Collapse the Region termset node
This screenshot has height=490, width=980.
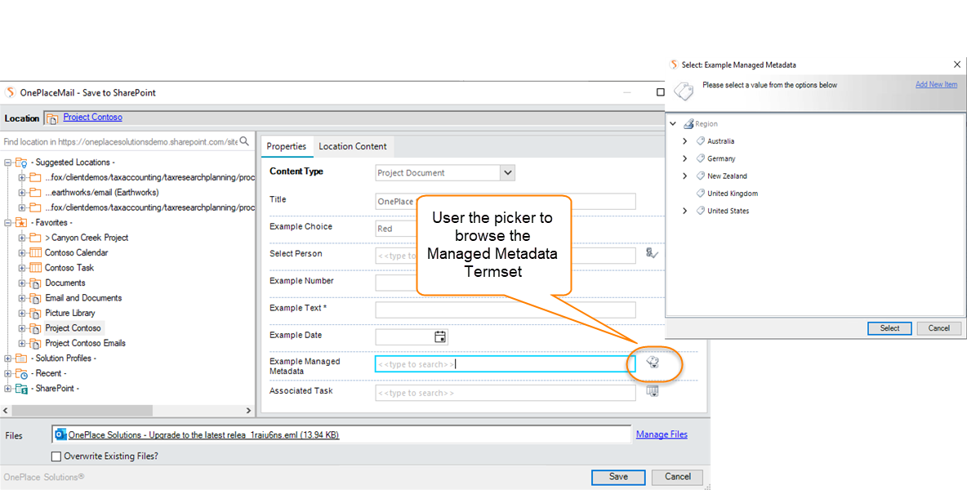pyautogui.click(x=673, y=124)
